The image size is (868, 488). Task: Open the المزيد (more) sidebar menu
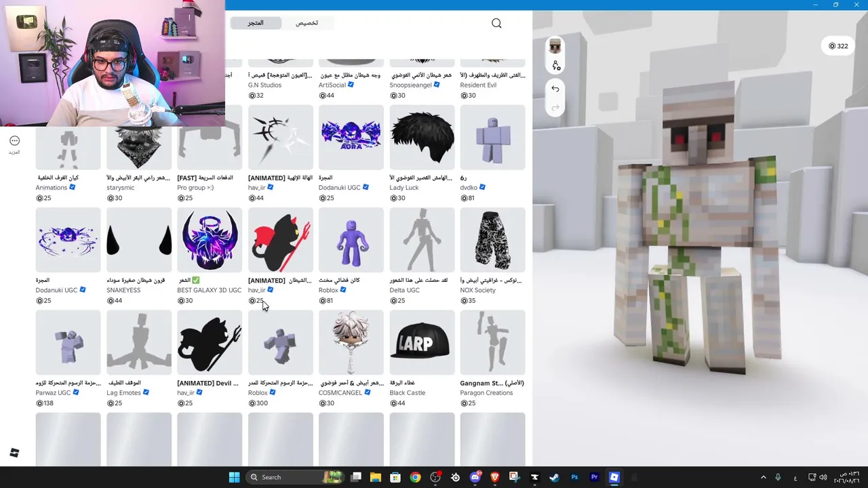(14, 144)
